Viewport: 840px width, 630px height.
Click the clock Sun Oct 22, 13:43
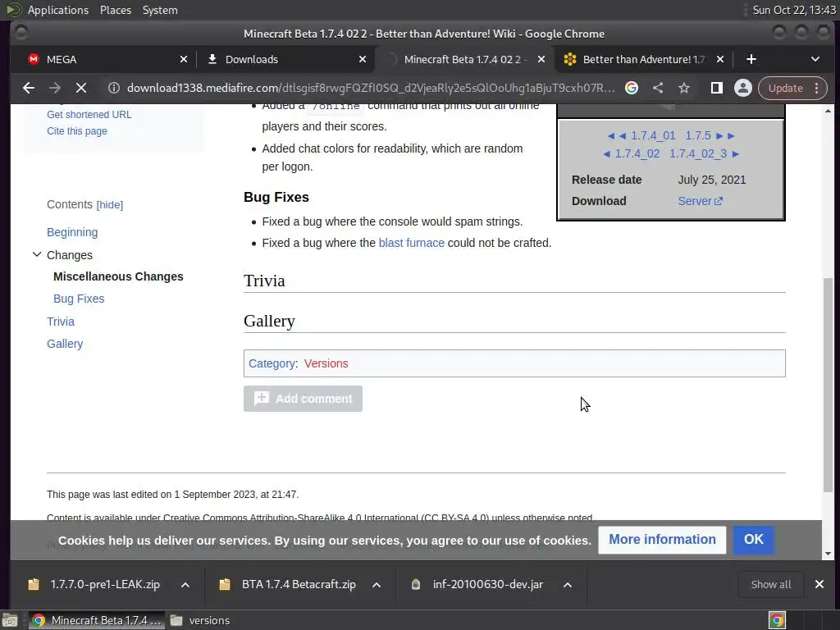coord(793,10)
